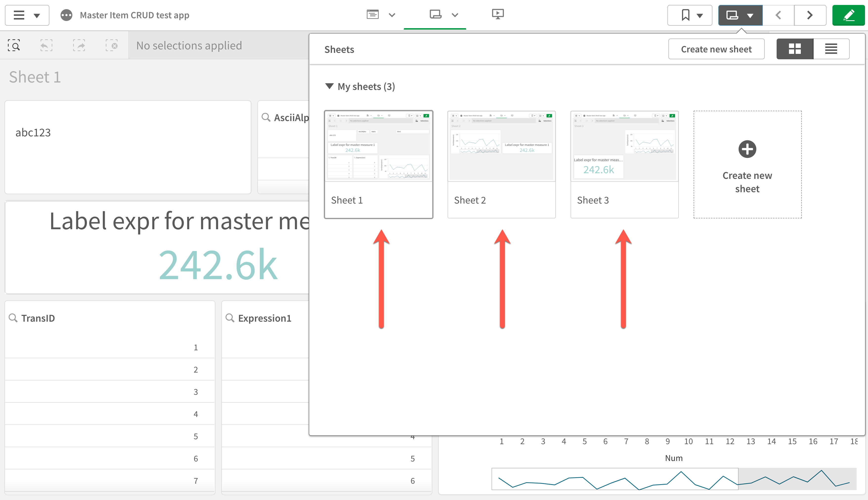
Task: Clear all selections
Action: pyautogui.click(x=111, y=45)
